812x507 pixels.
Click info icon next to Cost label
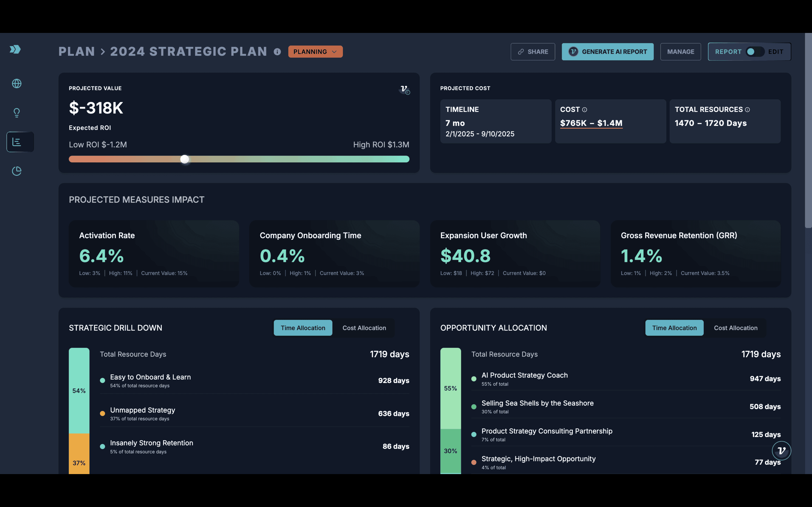584,110
